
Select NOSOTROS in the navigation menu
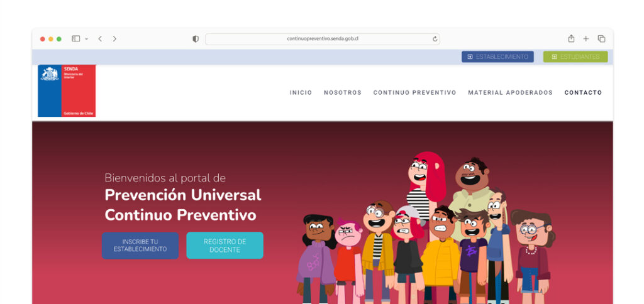pyautogui.click(x=343, y=93)
